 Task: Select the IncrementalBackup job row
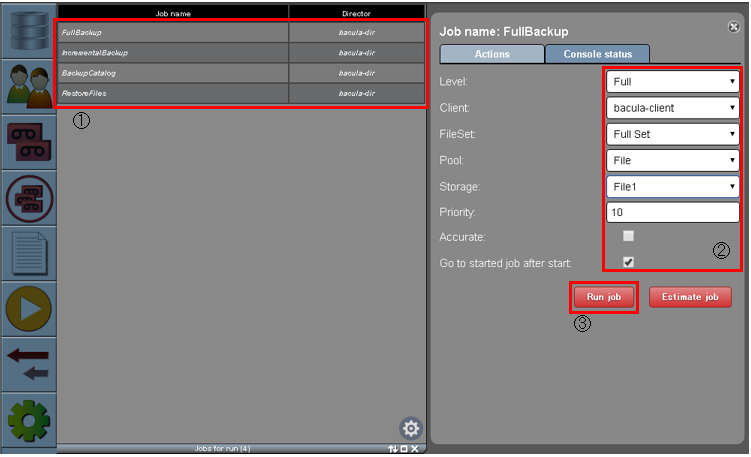tap(241, 53)
